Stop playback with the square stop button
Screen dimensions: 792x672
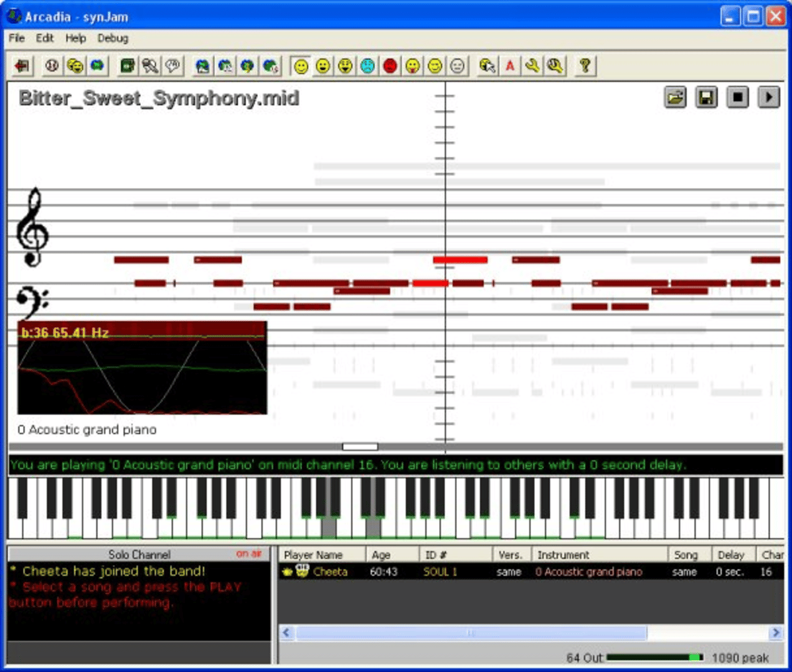(738, 98)
